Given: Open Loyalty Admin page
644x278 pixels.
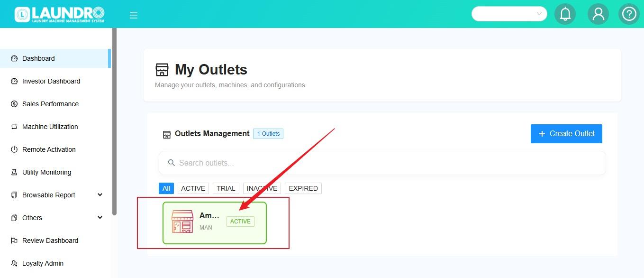Looking at the screenshot, I should pyautogui.click(x=55, y=263).
